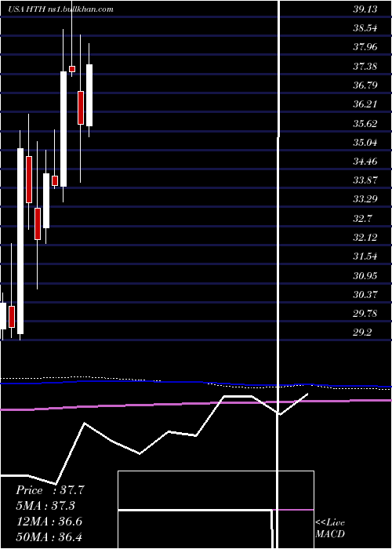
Task: Click the 36.79 price axis label
Action: 365,85
